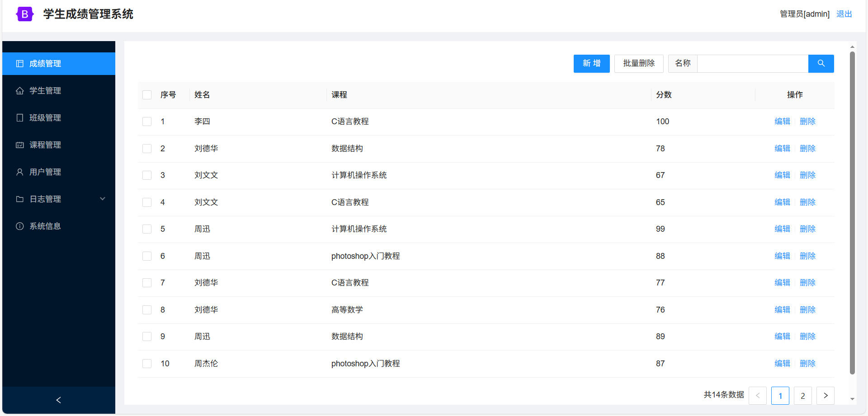Screen dimensions: 868x416
Task: Click the 退出 logout link
Action: coord(844,14)
